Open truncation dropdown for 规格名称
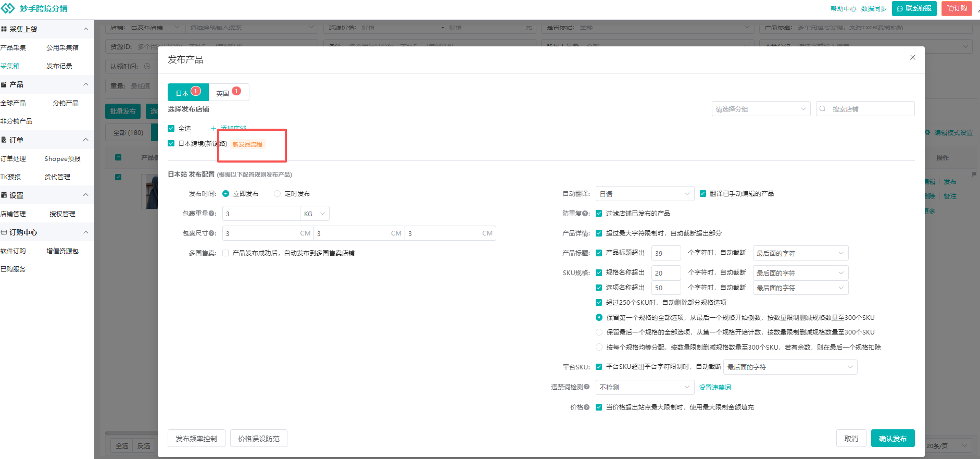Image resolution: width=980 pixels, height=459 pixels. (800, 273)
